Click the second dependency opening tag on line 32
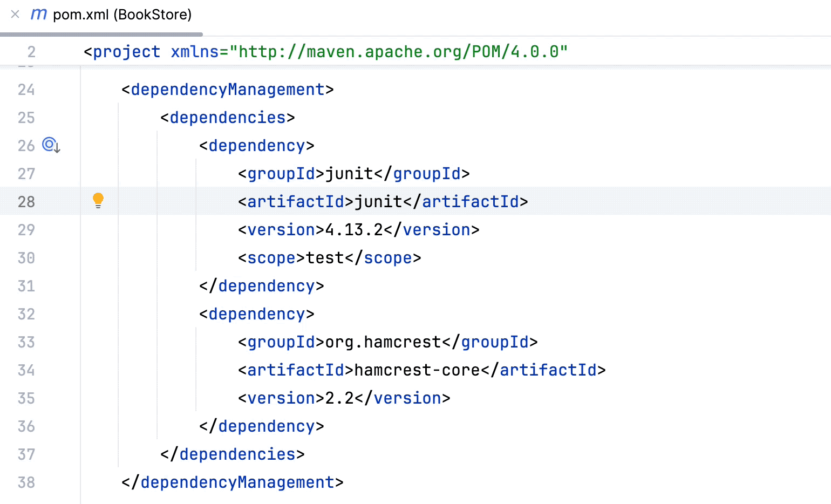831x504 pixels. coord(256,314)
